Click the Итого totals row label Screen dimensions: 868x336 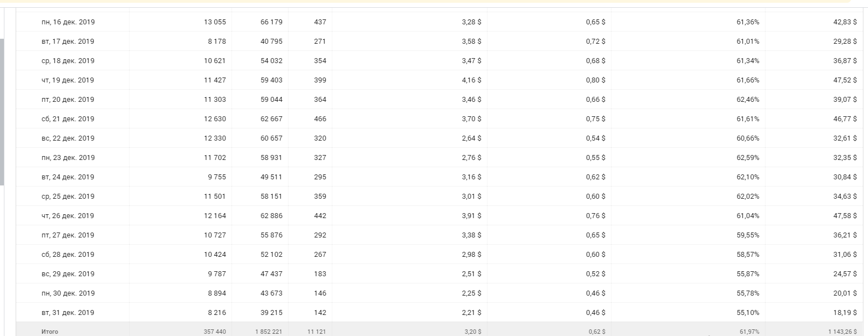tap(49, 332)
